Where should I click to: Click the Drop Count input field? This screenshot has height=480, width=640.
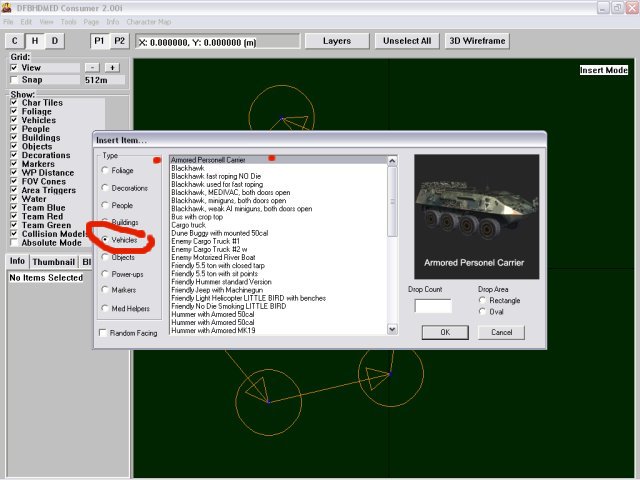pos(432,306)
